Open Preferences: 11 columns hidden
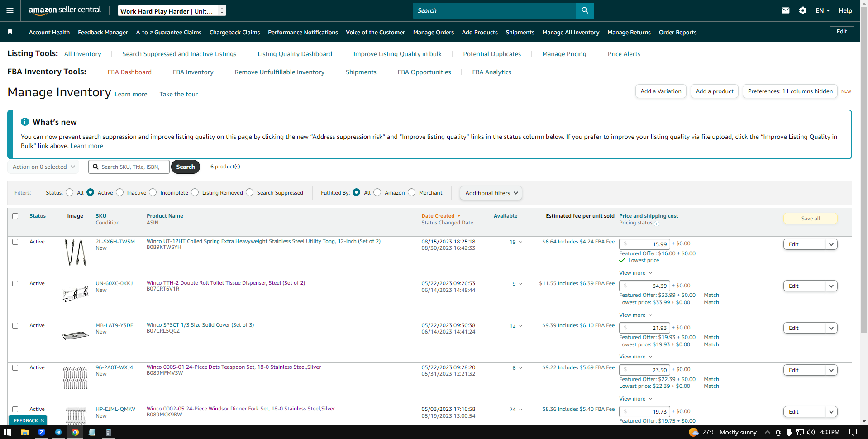The height and width of the screenshot is (439, 868). pos(790,91)
